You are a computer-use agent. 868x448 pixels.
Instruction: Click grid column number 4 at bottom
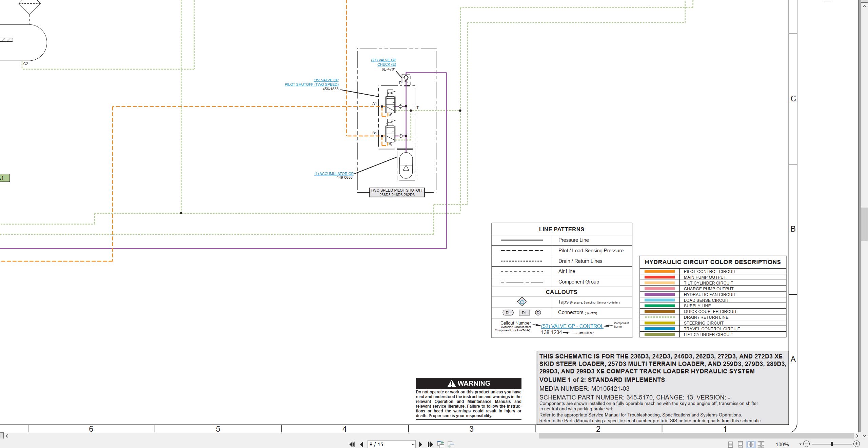coord(344,429)
